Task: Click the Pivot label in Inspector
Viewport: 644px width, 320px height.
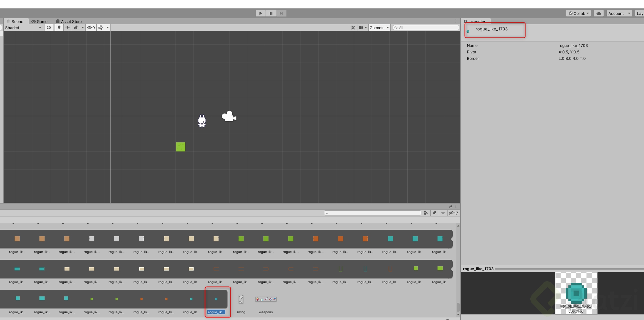Action: coord(471,52)
